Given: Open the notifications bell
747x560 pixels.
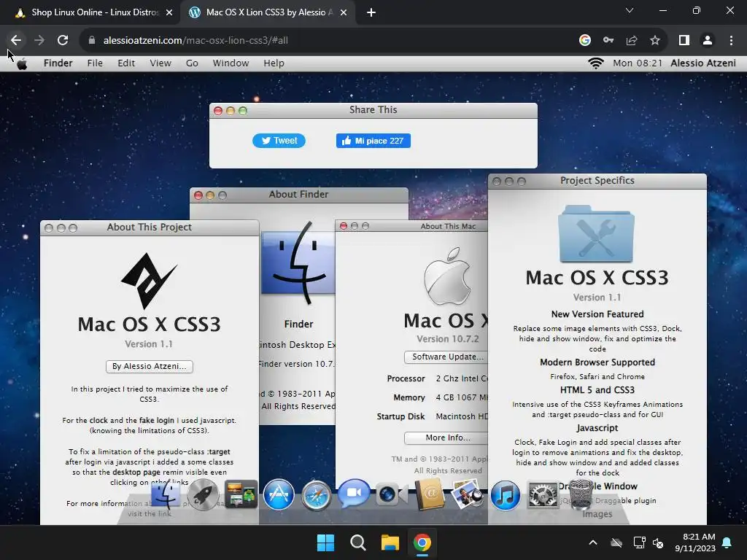Looking at the screenshot, I should (x=727, y=542).
